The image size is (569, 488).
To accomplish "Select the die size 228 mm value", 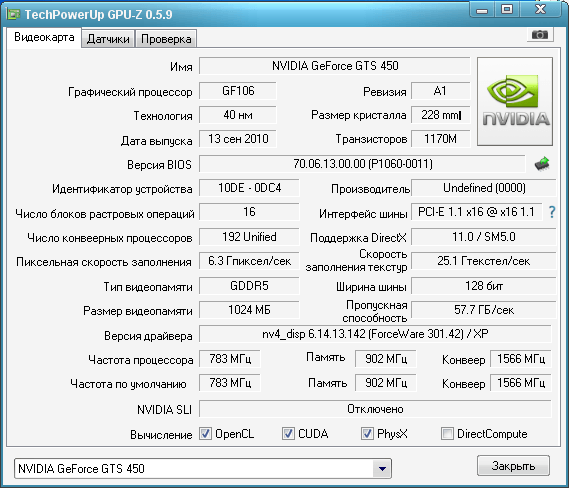I will coord(441,115).
